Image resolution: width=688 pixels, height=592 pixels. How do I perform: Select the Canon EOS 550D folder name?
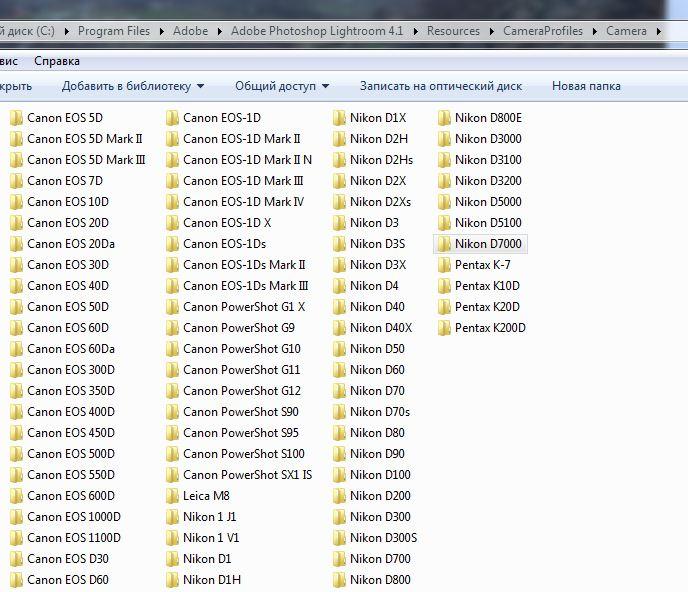coord(71,475)
